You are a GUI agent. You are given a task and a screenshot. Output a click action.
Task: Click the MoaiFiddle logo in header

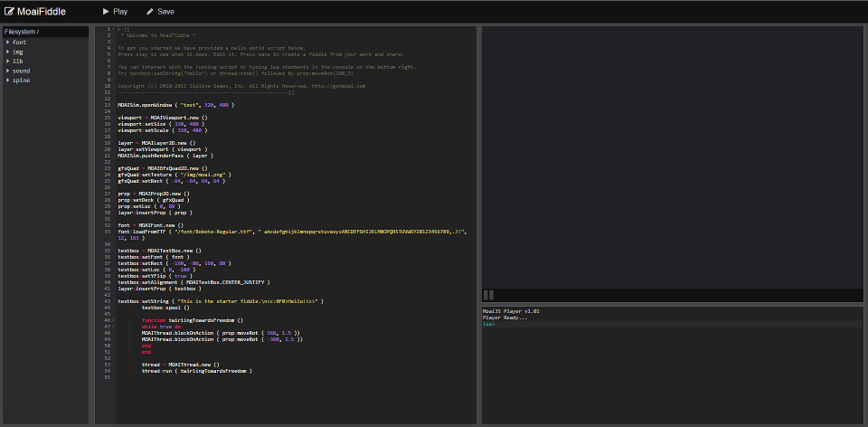pos(34,11)
